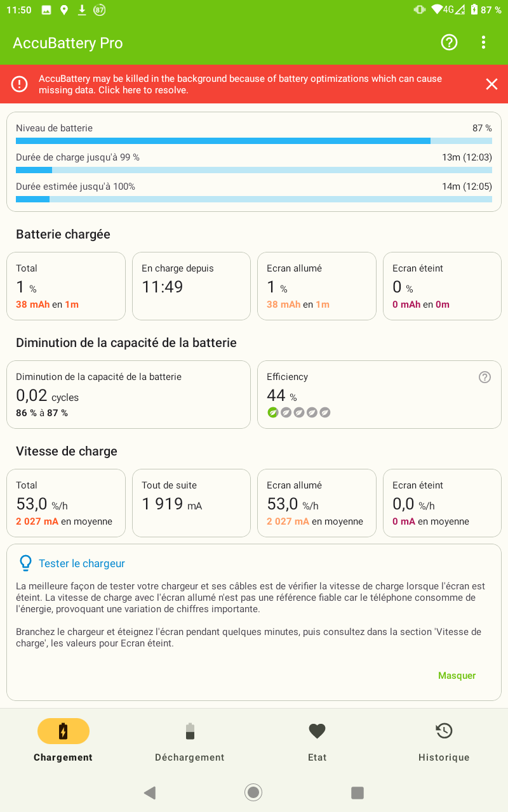Hide the tip with the Masquer button
Screen dimensions: 508x812
coord(457,676)
